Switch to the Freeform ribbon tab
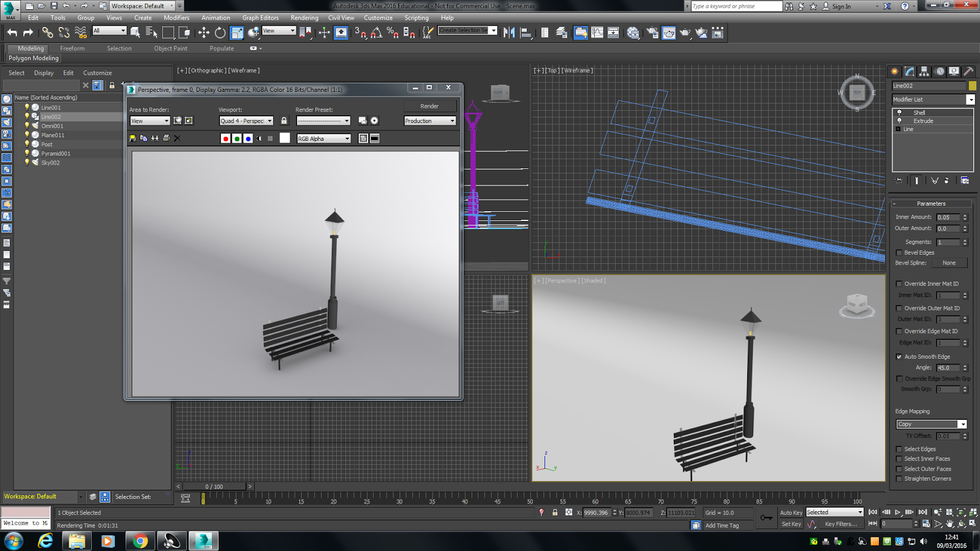Viewport: 980px width, 551px height. coord(72,48)
